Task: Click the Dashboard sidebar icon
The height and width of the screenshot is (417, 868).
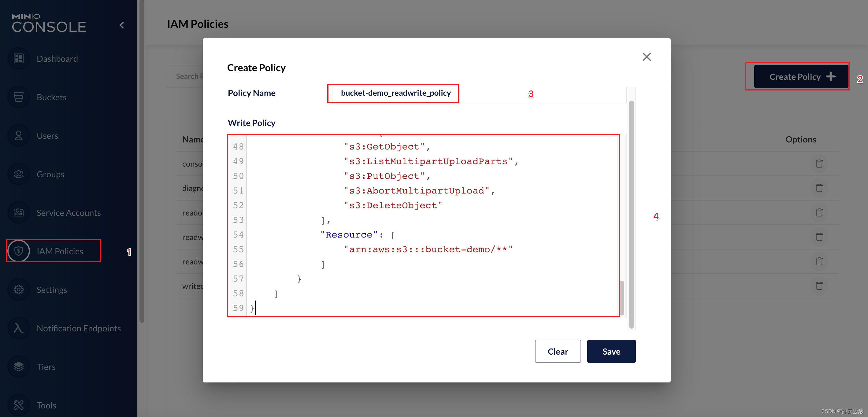Action: (19, 59)
